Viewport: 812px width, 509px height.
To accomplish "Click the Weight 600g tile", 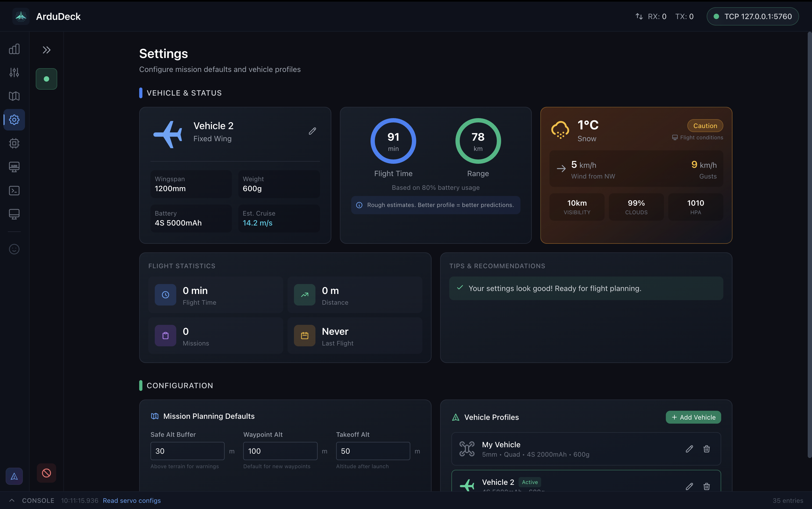I will click(279, 184).
